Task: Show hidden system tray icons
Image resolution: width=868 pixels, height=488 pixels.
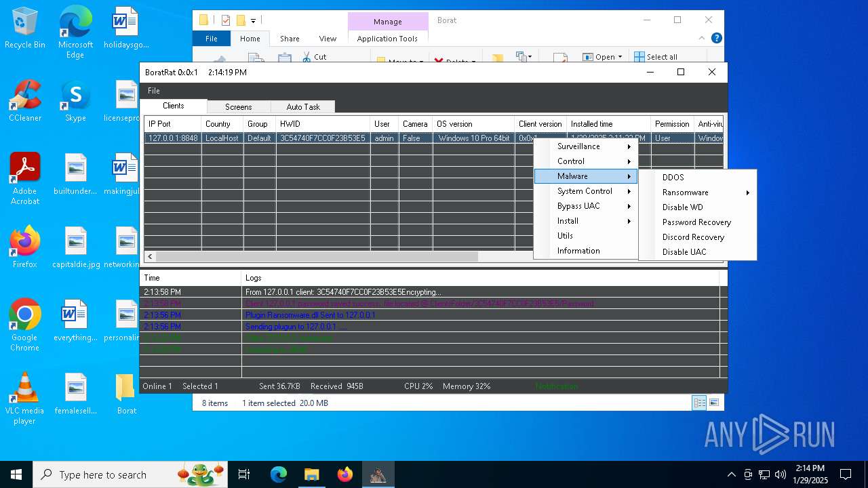Action: click(x=731, y=474)
